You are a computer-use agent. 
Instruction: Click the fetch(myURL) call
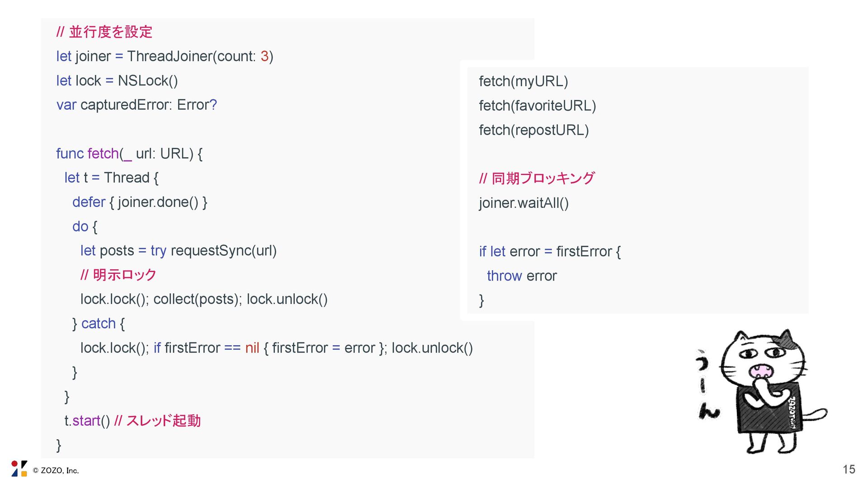(x=524, y=81)
